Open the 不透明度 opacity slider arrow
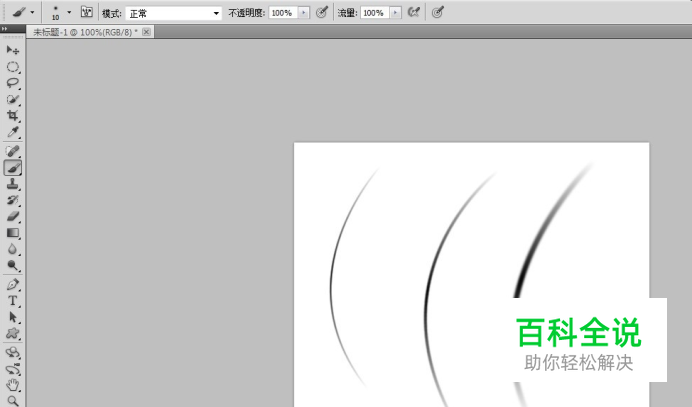This screenshot has width=692, height=407. [304, 13]
